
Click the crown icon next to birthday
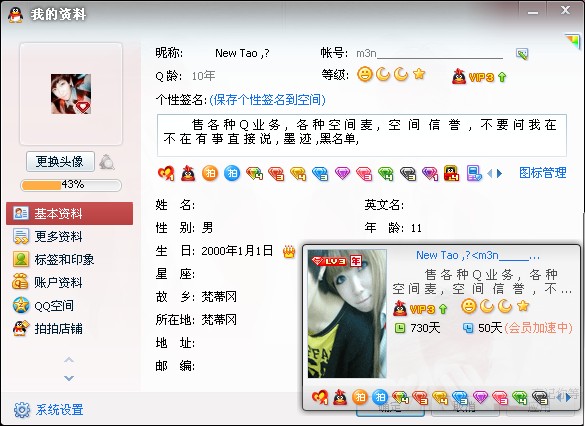tap(289, 252)
